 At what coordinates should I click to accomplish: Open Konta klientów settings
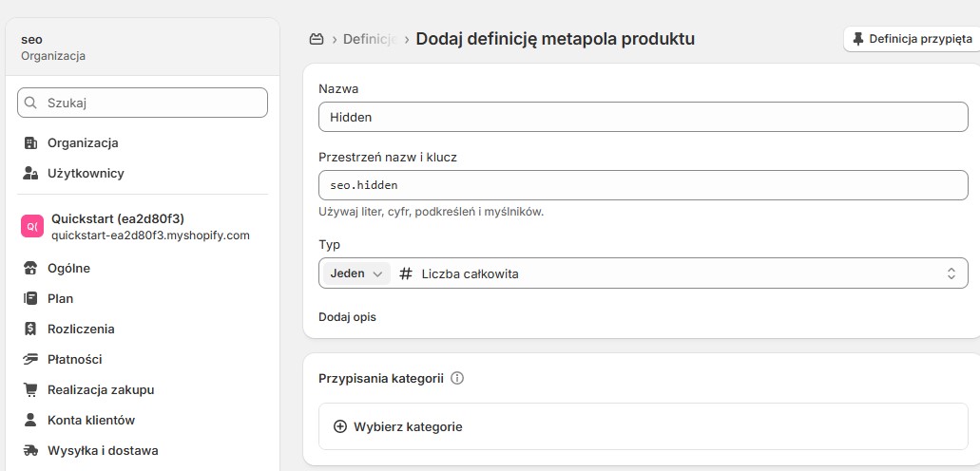click(x=143, y=420)
